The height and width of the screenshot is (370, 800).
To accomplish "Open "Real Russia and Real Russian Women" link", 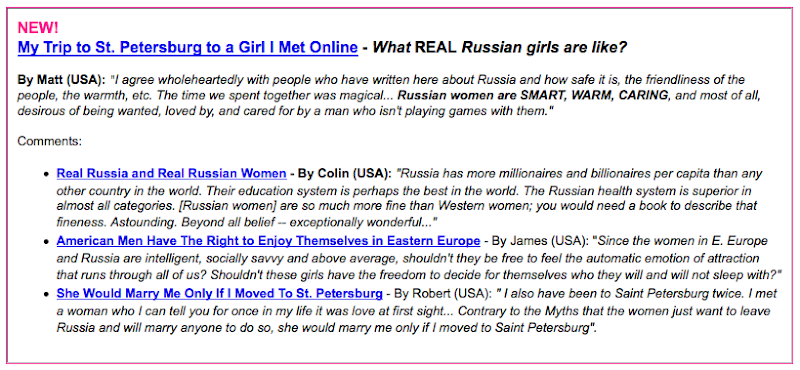I will [x=171, y=174].
